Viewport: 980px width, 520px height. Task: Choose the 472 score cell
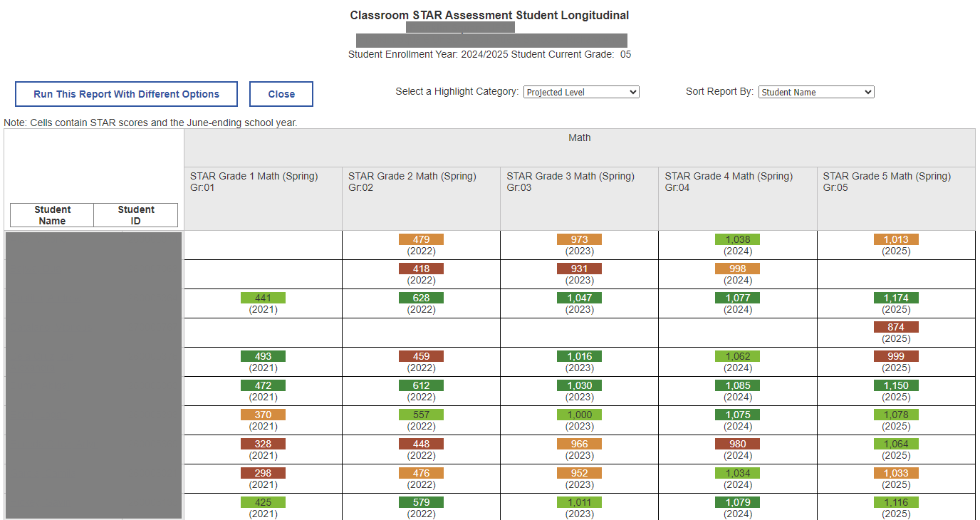coord(263,385)
